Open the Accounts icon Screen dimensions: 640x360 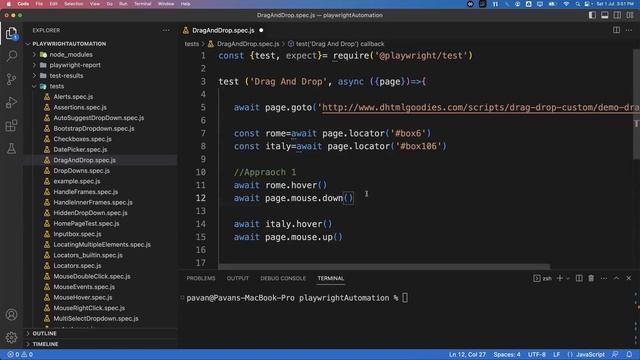point(11,315)
